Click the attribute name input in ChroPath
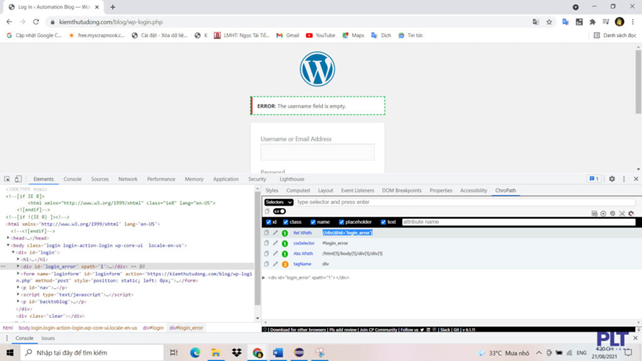The image size is (642, 361). (519, 222)
